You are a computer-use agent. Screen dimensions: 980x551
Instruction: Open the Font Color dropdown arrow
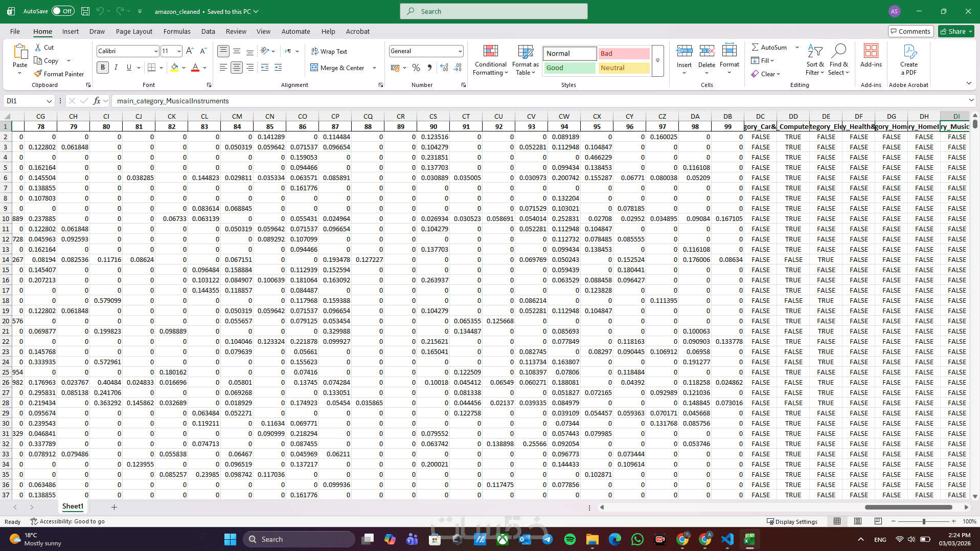(204, 68)
